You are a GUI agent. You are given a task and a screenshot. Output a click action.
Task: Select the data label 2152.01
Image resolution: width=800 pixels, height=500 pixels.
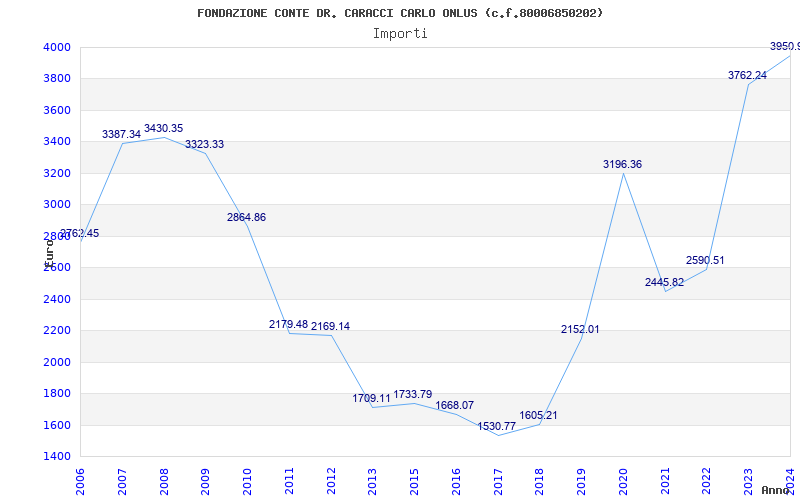coord(580,330)
